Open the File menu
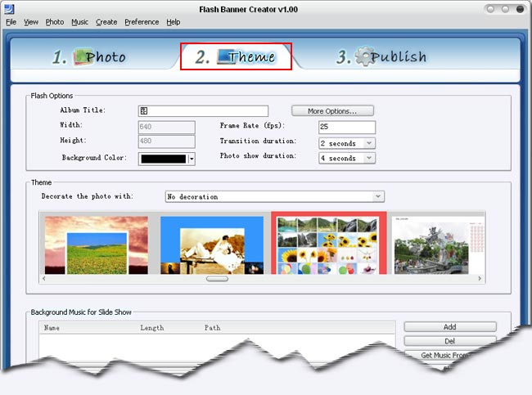 [11, 22]
